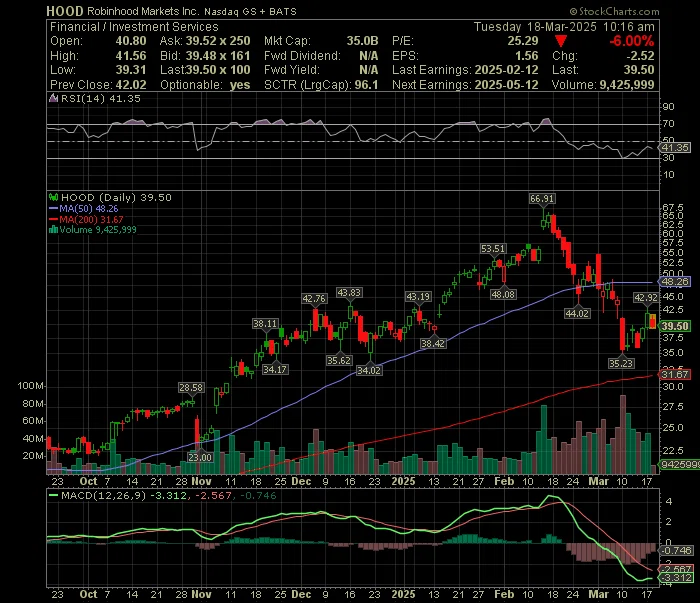Click the Volume legend bar icon
This screenshot has height=603, width=700.
(x=54, y=229)
